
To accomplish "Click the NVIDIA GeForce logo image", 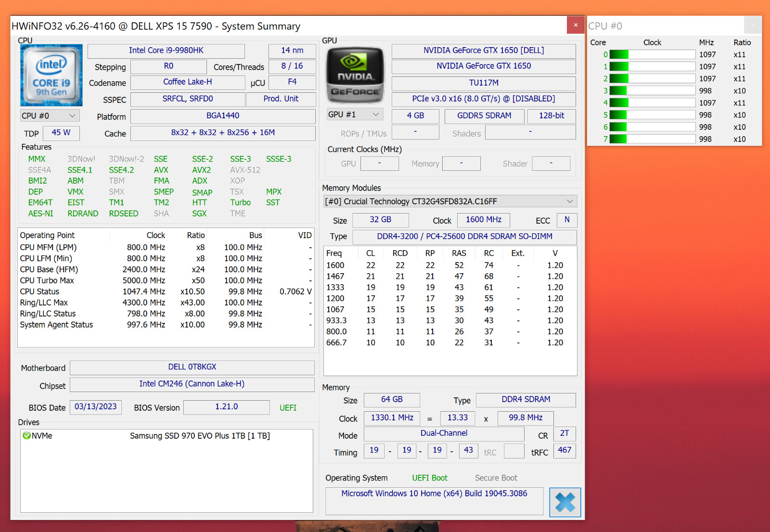I will (355, 76).
